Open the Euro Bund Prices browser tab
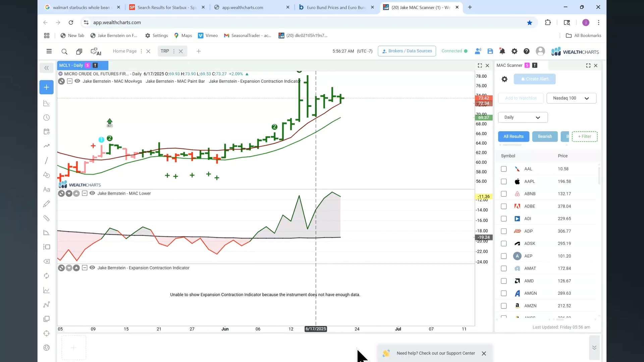The width and height of the screenshot is (644, 362). [x=336, y=7]
